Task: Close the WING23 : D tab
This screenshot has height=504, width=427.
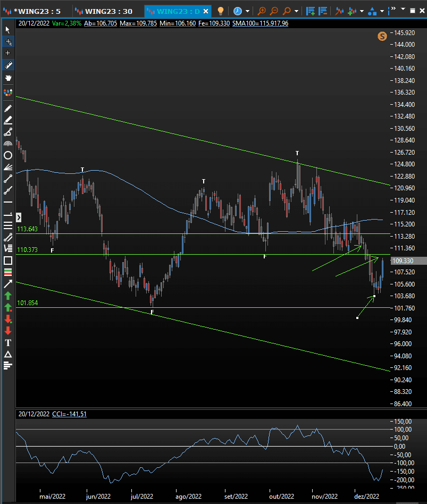Action: (206, 12)
